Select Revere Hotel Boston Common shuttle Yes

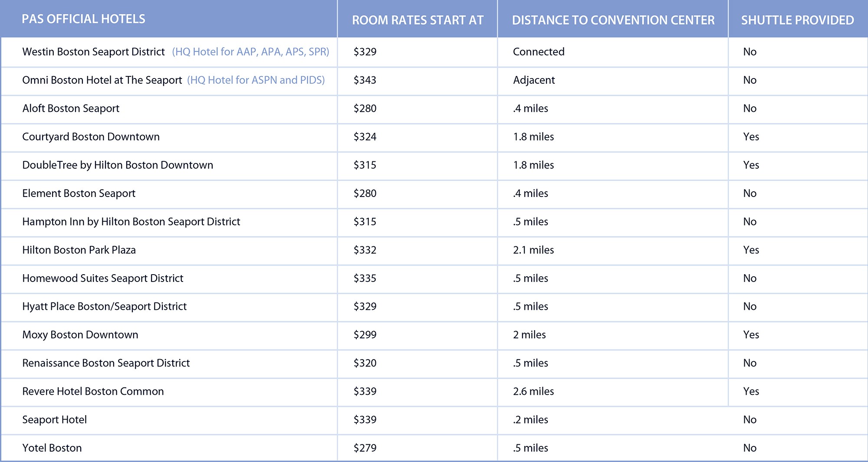coord(751,391)
